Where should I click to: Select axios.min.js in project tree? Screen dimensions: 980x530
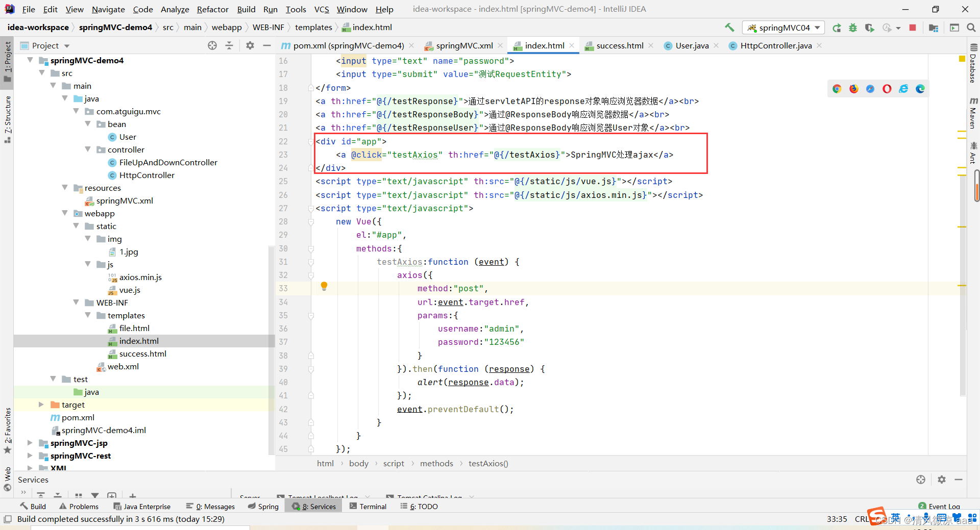pos(140,277)
